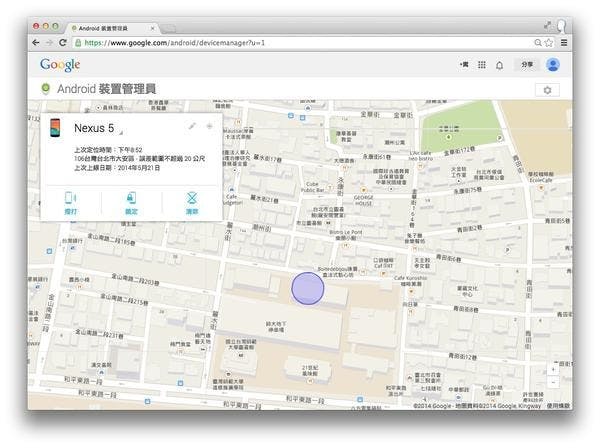The image size is (600, 448).
Task: Open the Google apps grid
Action: pos(481,65)
